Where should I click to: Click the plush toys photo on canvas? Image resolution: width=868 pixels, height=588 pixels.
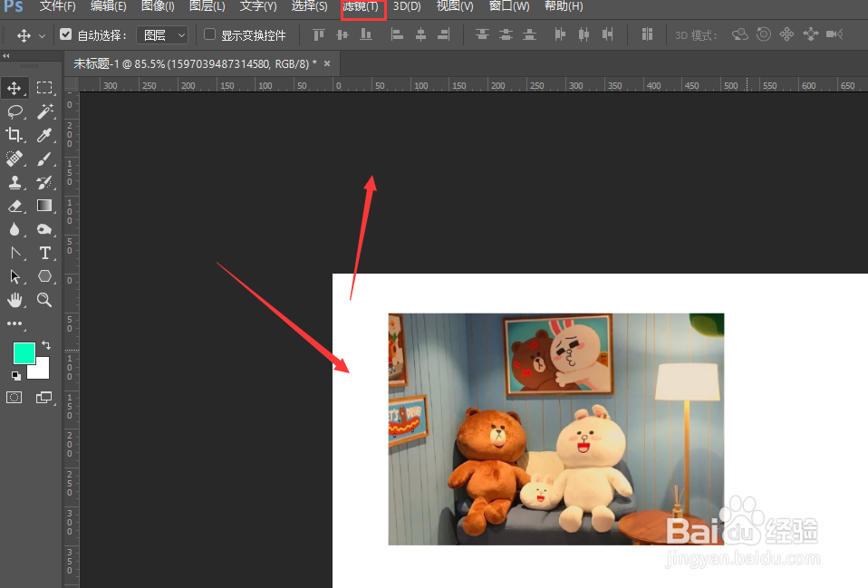tap(555, 429)
